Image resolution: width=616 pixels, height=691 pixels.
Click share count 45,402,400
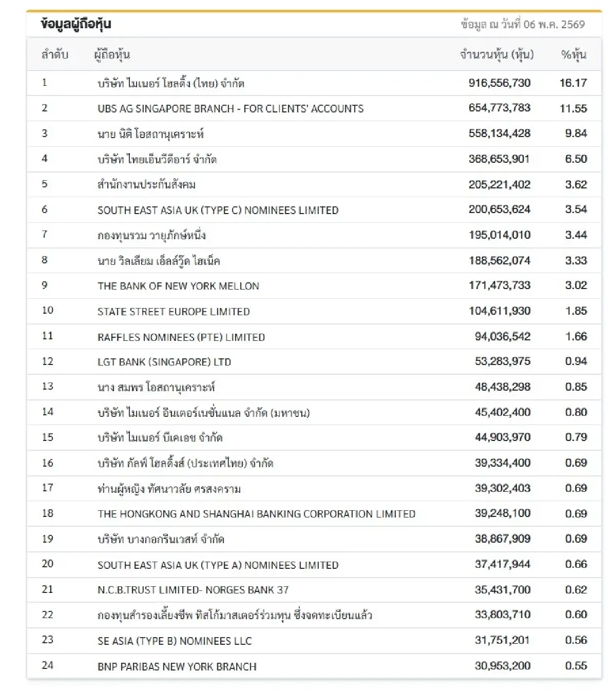pos(503,412)
